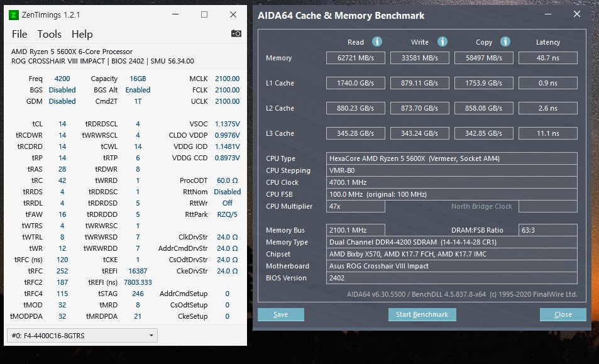Open the Tools menu
The image size is (599, 364).
click(x=50, y=34)
